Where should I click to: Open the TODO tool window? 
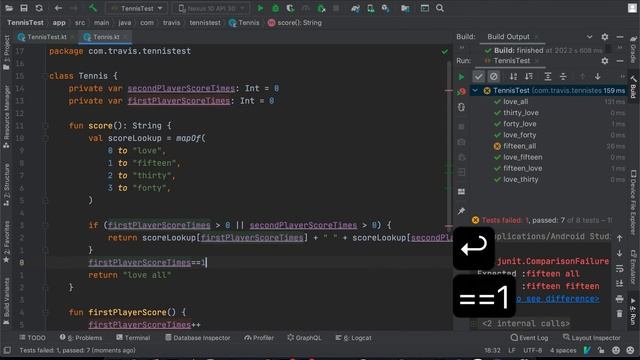32,338
